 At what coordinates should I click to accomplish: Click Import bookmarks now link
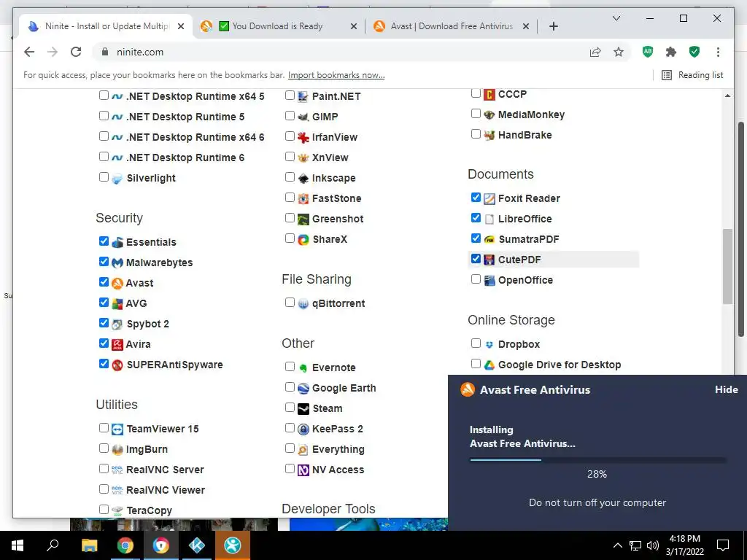coord(336,75)
